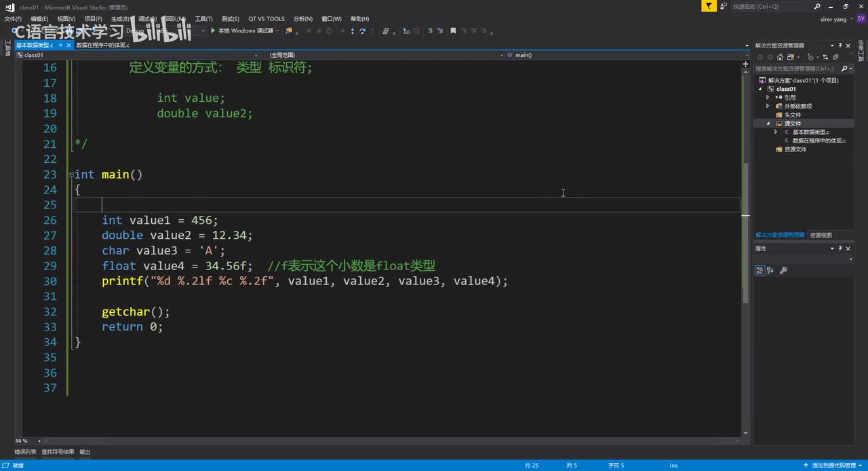This screenshot has width=868, height=471.
Task: Click Solution Explorer collapse all icon
Action: [x=835, y=57]
